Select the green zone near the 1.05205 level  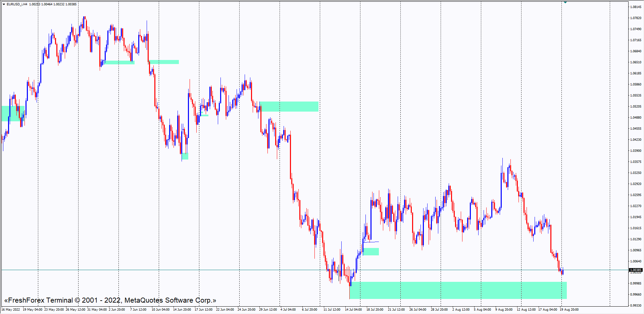[x=289, y=107]
